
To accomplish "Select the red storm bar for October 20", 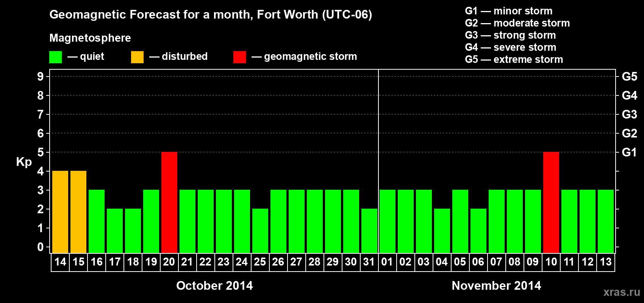I will [169, 202].
